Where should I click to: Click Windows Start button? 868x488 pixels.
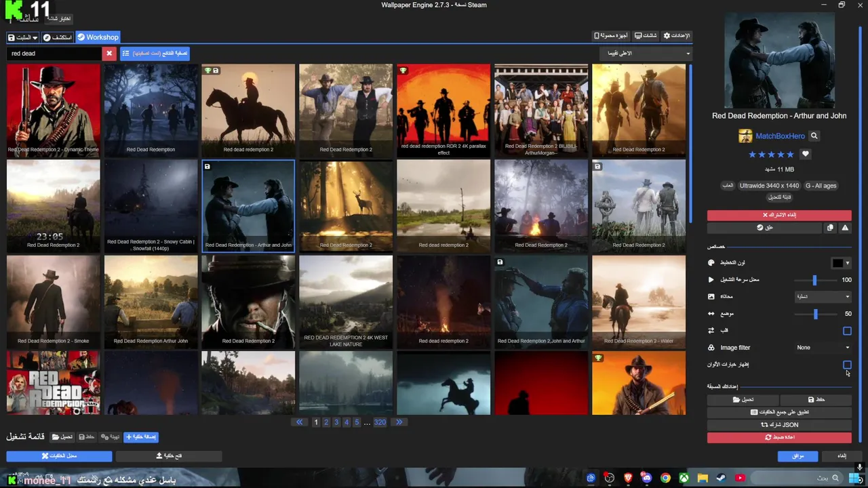click(x=854, y=478)
